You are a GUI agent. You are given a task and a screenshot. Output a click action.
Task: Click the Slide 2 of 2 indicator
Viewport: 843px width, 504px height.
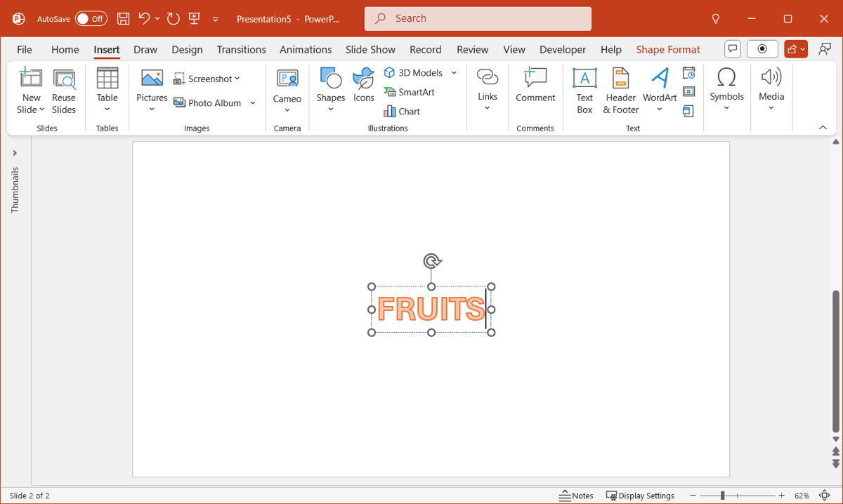click(x=30, y=496)
